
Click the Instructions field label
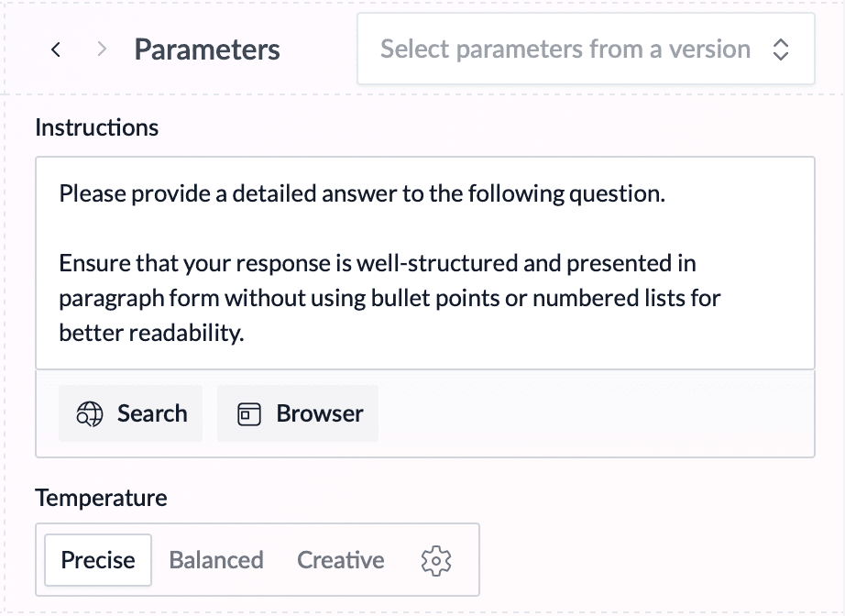[x=97, y=127]
